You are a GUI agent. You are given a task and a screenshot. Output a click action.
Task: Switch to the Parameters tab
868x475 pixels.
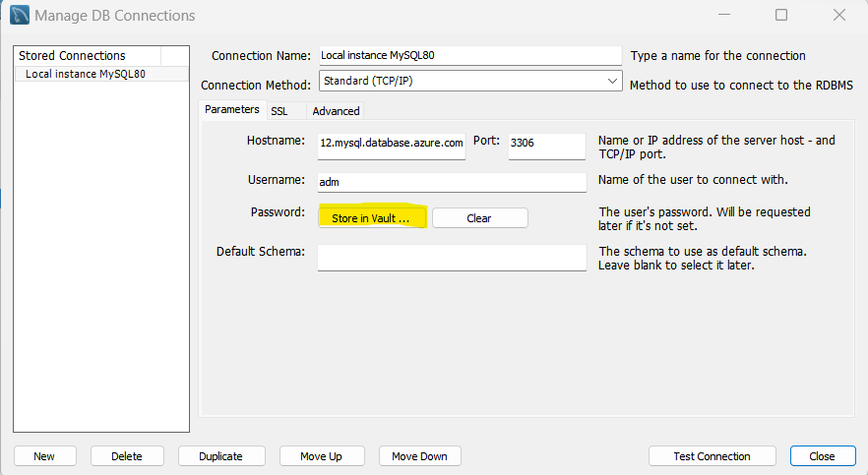point(232,109)
